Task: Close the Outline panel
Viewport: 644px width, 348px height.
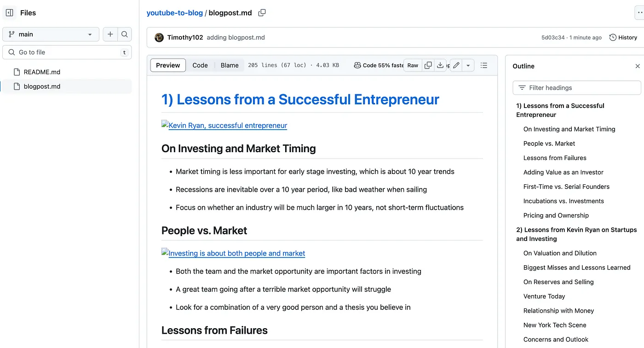Action: (x=638, y=66)
